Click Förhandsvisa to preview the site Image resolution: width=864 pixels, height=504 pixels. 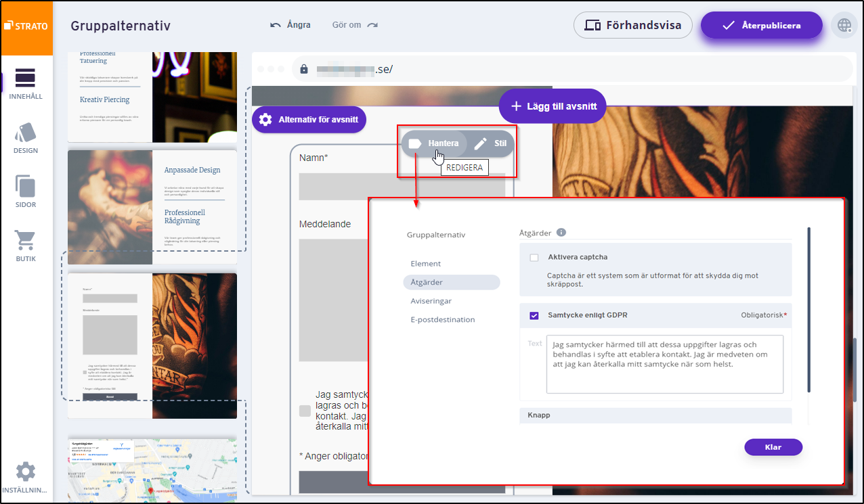coord(632,26)
